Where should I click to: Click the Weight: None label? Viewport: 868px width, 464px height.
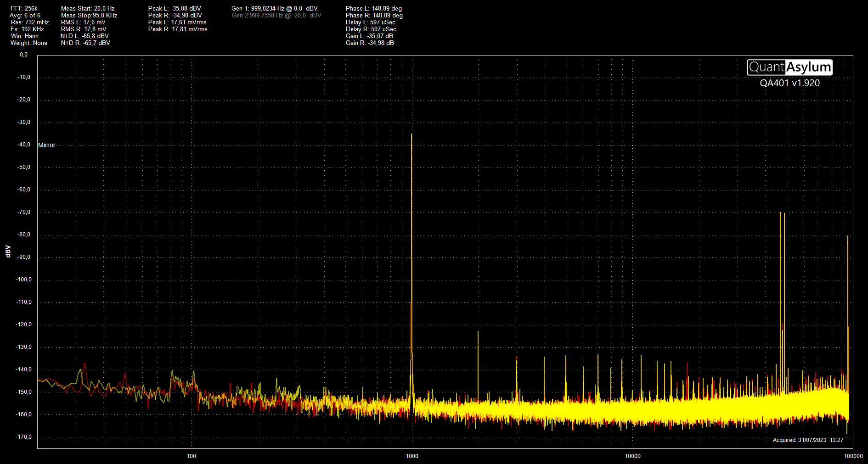tap(29, 43)
